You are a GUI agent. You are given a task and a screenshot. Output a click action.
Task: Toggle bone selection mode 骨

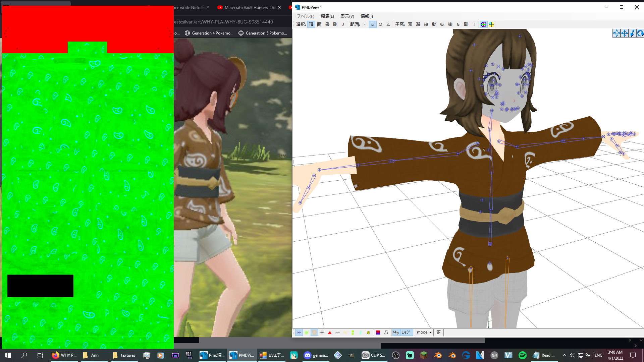(x=327, y=24)
